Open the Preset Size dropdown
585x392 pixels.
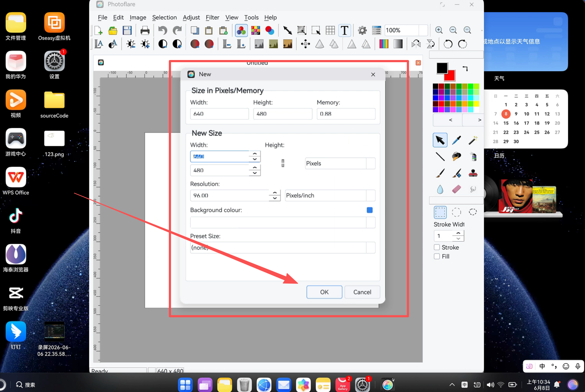282,247
